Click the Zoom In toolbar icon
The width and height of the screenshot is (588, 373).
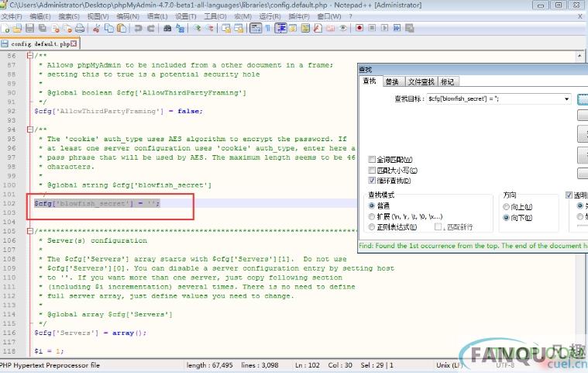197,28
